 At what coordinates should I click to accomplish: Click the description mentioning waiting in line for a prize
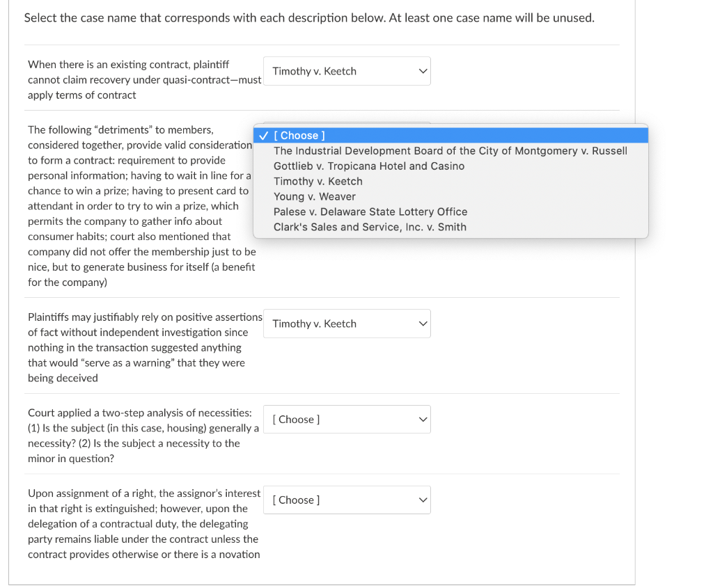click(144, 205)
